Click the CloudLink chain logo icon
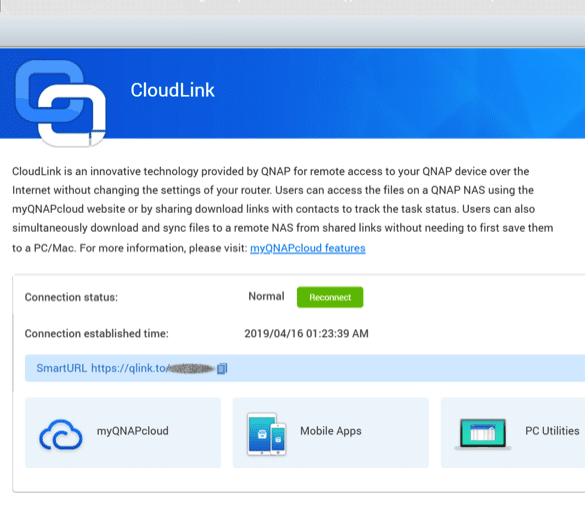The image size is (585, 518). pyautogui.click(x=60, y=103)
